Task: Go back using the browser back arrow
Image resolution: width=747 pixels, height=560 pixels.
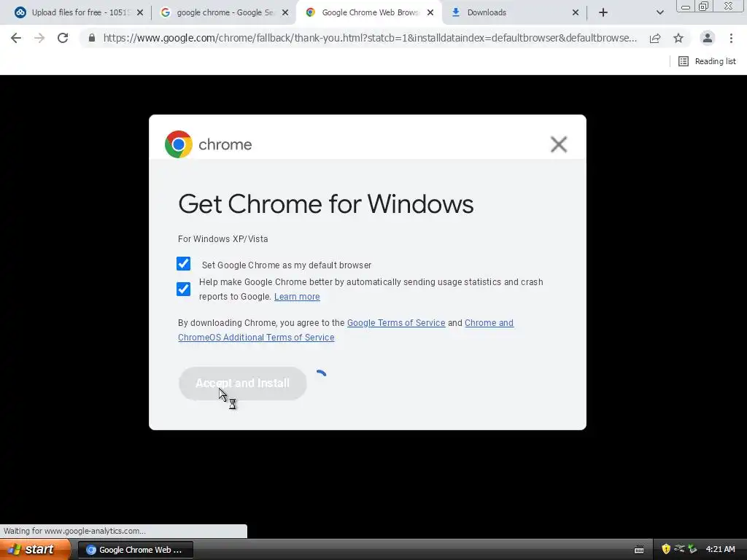Action: click(16, 38)
